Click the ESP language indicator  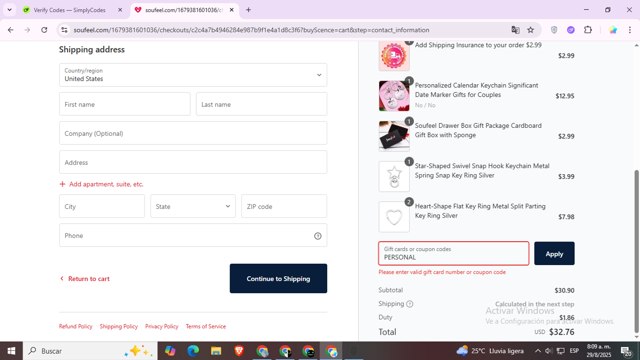point(574,351)
